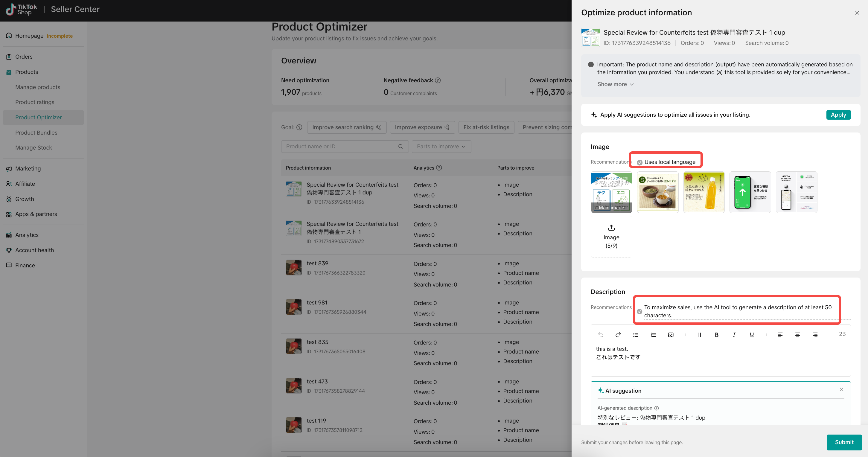Click the Finance card icon in sidebar

pos(9,265)
